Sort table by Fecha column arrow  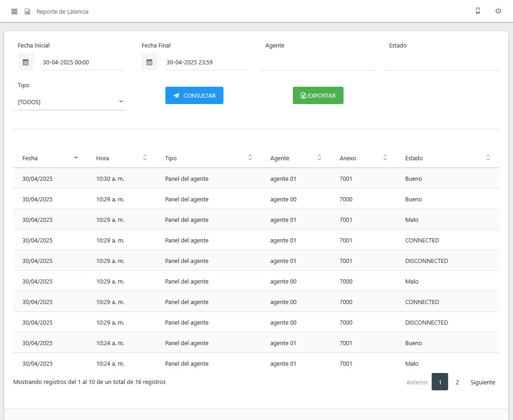click(76, 157)
